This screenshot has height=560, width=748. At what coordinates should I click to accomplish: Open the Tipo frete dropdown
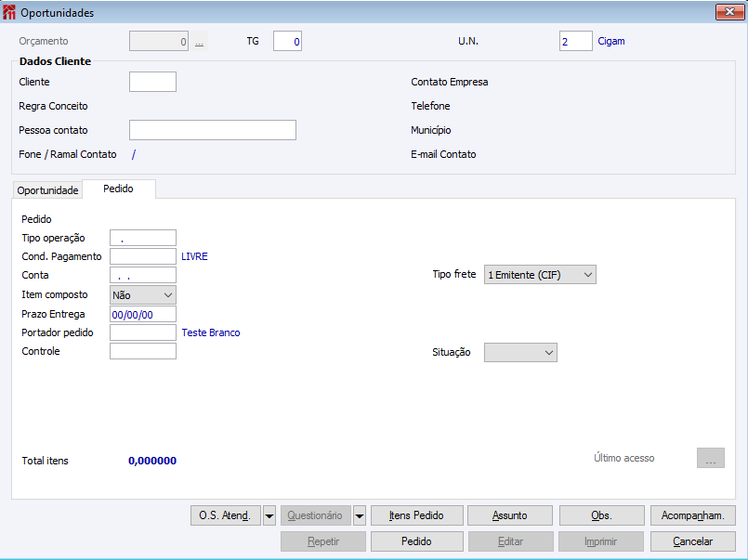pos(540,275)
